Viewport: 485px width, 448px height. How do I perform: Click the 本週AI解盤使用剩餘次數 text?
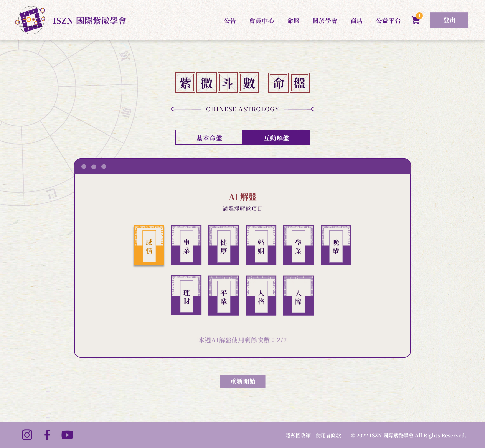pyautogui.click(x=243, y=340)
